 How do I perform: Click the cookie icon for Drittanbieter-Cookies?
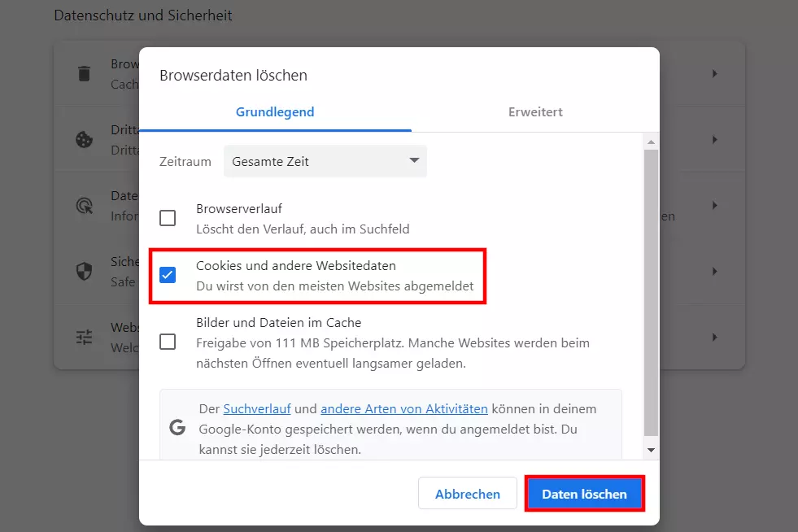84,138
